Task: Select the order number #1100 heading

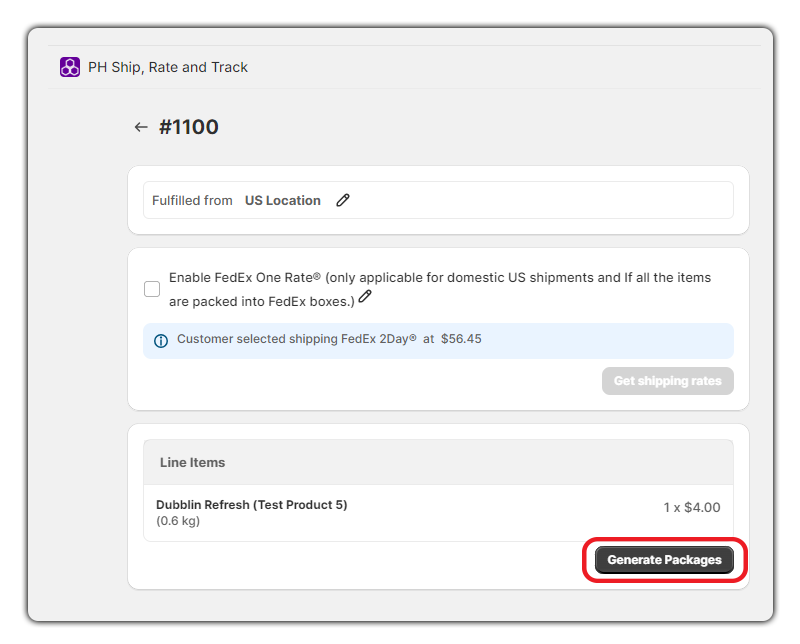Action: point(189,127)
